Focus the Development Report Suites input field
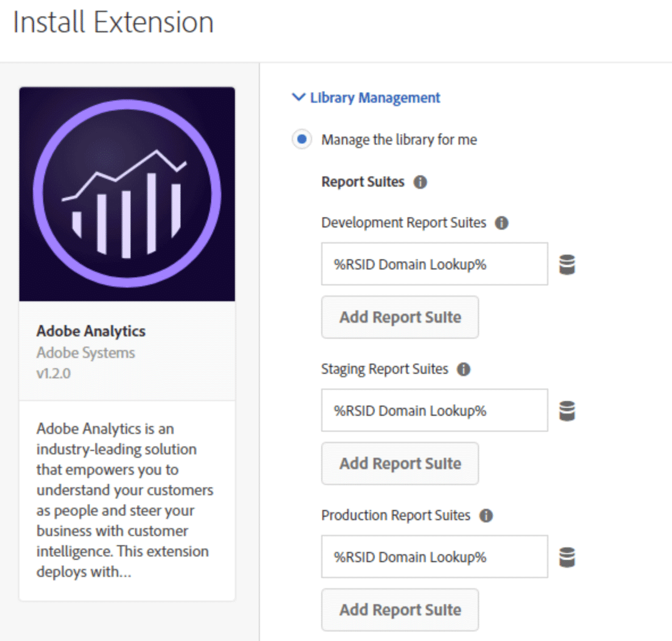The width and height of the screenshot is (672, 641). [x=435, y=264]
